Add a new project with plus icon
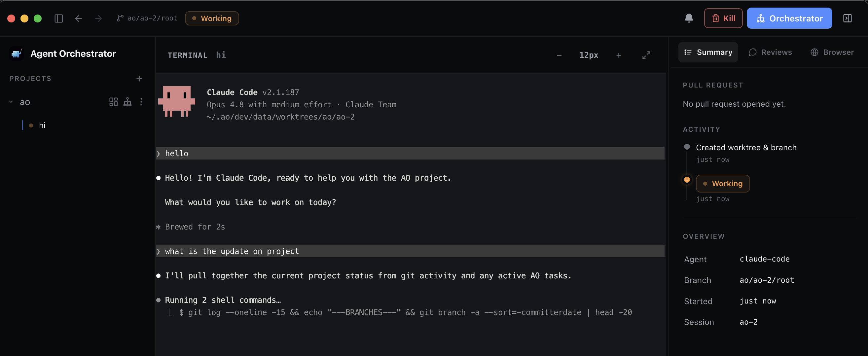 (x=139, y=79)
